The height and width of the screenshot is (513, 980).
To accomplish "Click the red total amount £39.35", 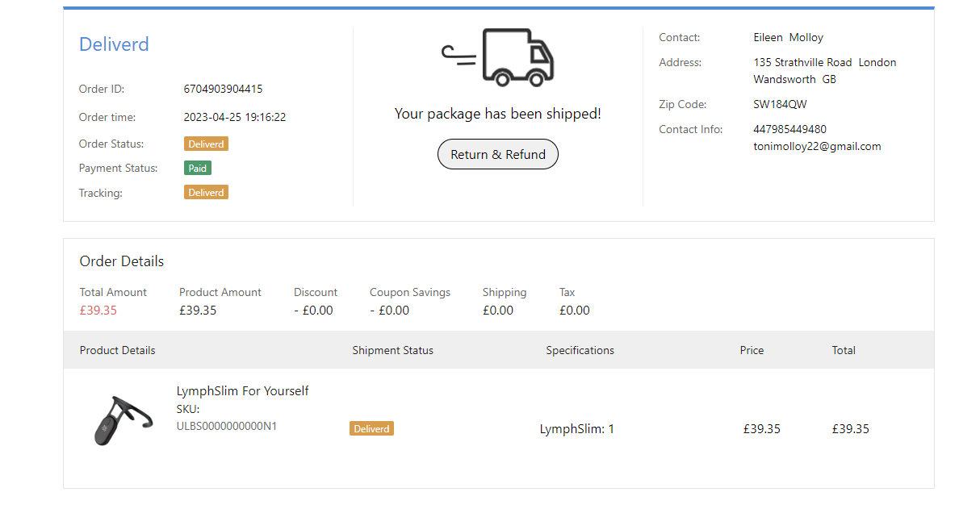I will (98, 310).
